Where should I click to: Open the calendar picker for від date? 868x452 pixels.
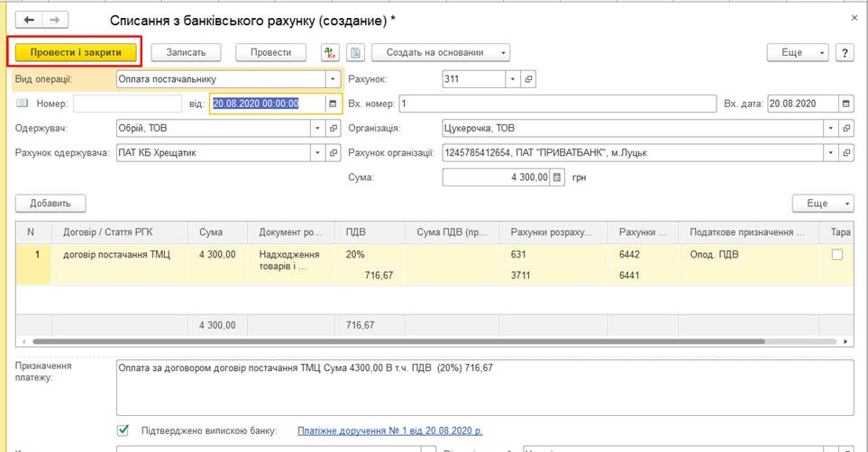pos(333,104)
